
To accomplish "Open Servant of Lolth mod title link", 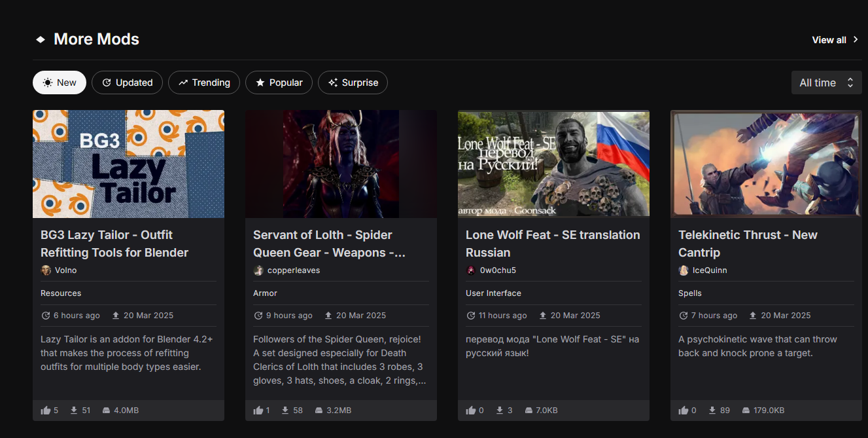I will point(329,244).
